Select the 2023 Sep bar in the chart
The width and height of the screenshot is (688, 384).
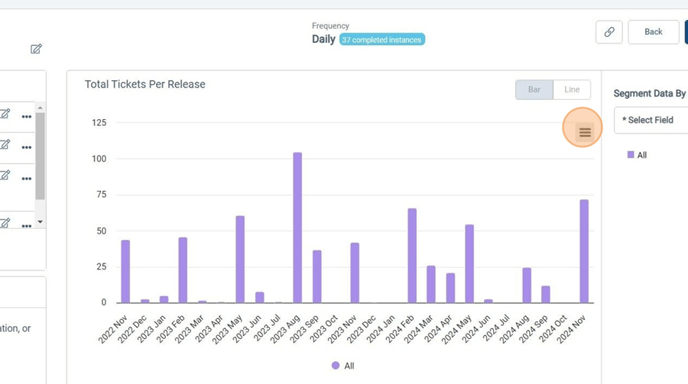[x=317, y=276]
